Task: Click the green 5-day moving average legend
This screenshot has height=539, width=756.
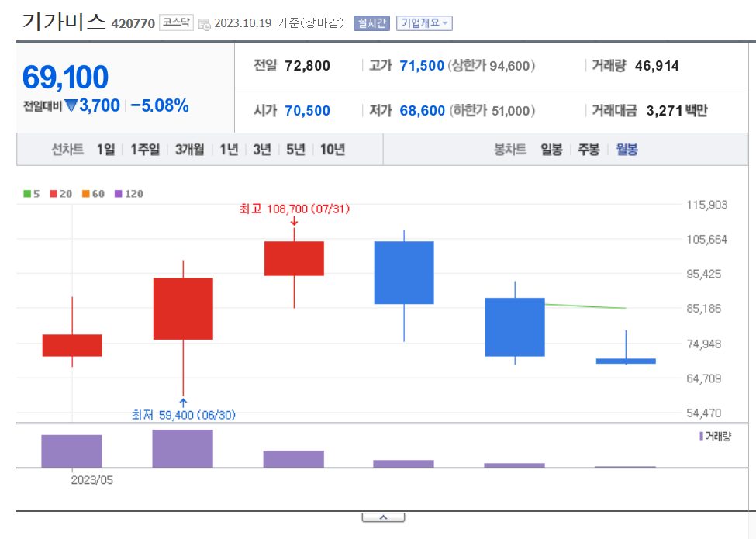Action: coord(31,194)
